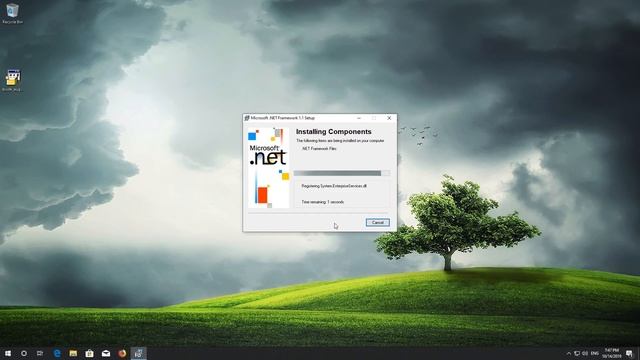Open the taskbar clock and date
Screen dimensions: 640x360
click(x=611, y=353)
